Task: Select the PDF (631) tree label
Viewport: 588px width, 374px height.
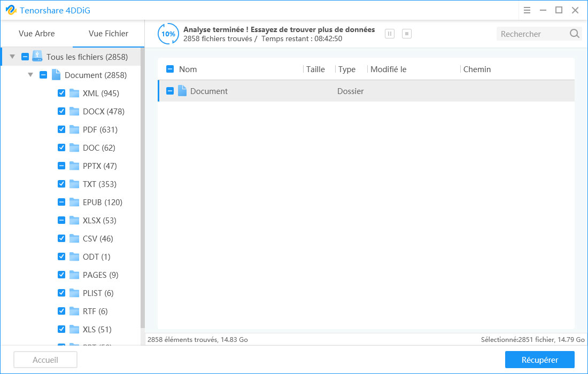Action: [x=100, y=129]
